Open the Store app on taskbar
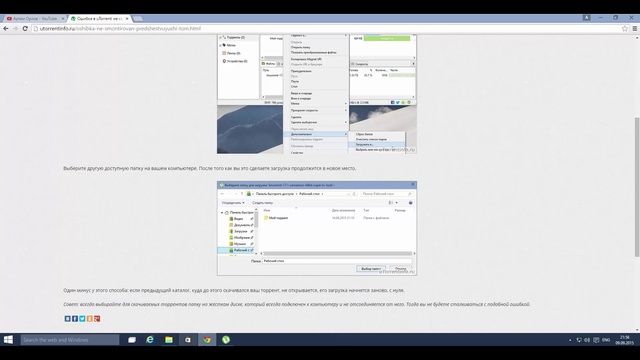Image resolution: width=640 pixels, height=360 pixels. [188, 340]
